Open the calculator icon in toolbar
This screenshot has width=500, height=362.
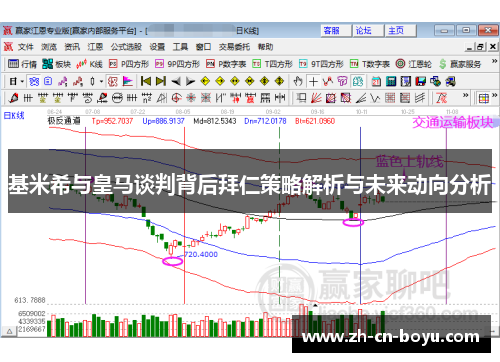(x=391, y=81)
